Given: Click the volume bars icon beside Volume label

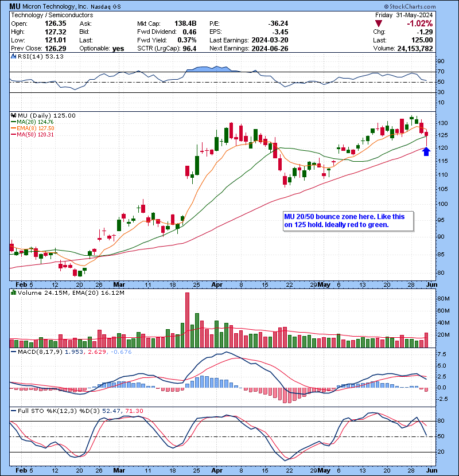Looking at the screenshot, I should tap(13, 292).
